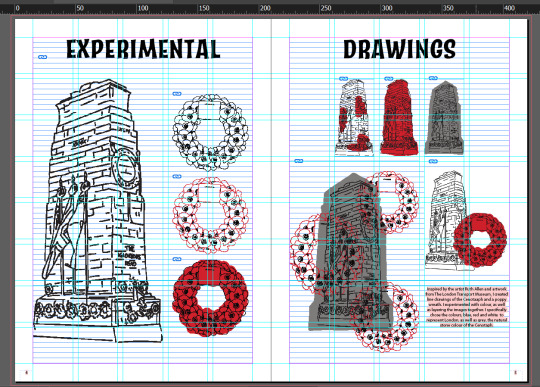Click the page number 4 at the bottom left
This screenshot has height=387, width=540.
[x=26, y=372]
